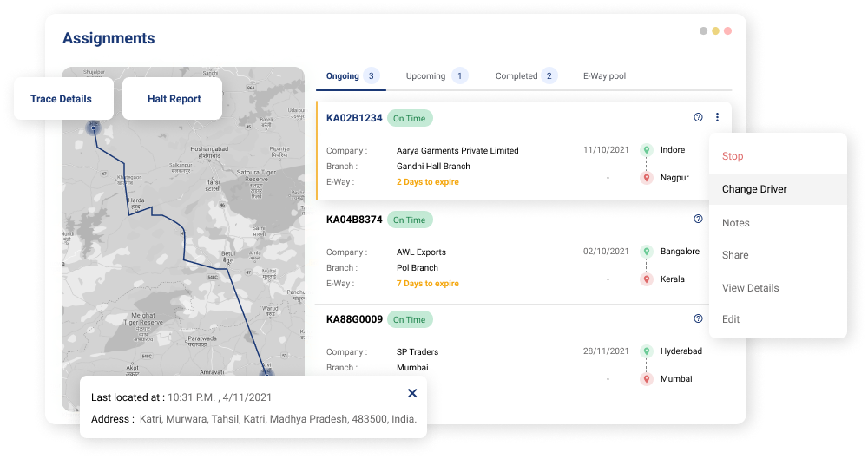Click the red Nagpur destination pin

[646, 178]
